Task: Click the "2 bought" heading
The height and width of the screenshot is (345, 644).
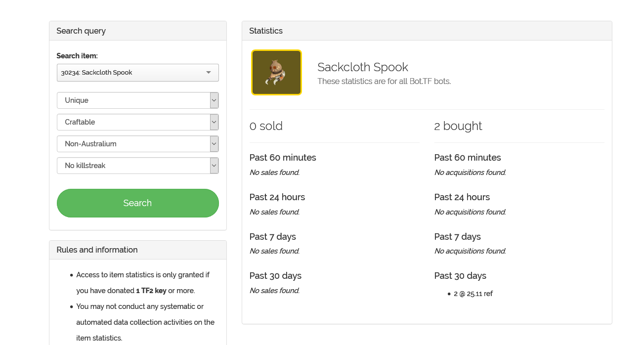Action: point(458,126)
